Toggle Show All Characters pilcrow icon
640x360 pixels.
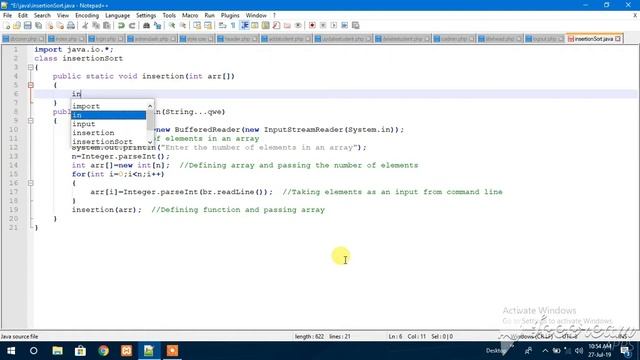point(233,25)
